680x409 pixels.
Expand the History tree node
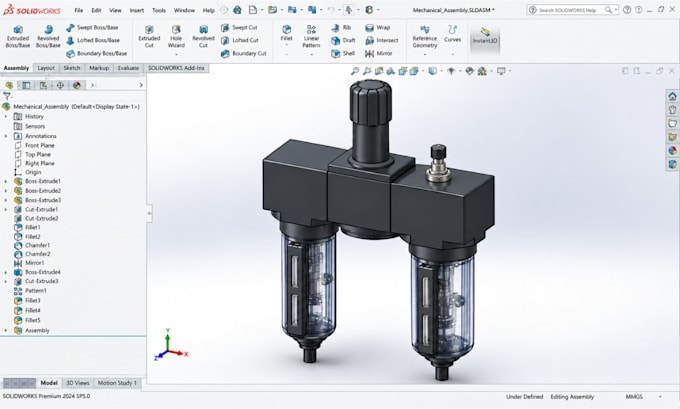coord(6,116)
